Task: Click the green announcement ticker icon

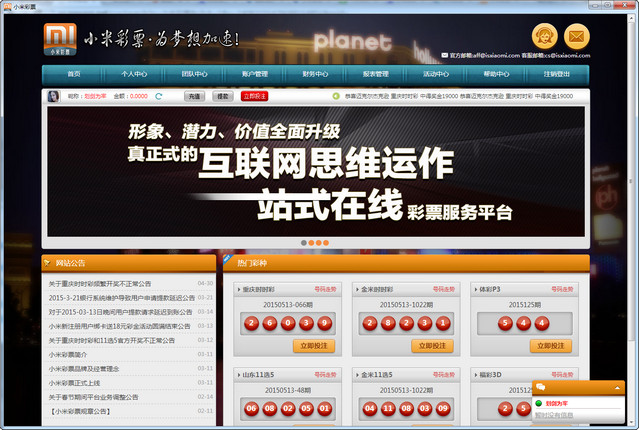Action: pyautogui.click(x=336, y=96)
